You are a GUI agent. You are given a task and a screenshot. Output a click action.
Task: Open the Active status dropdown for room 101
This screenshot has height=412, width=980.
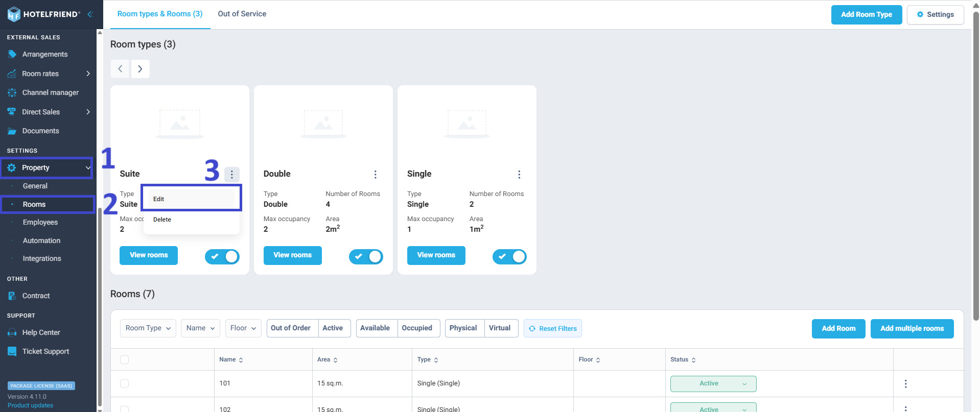[713, 383]
